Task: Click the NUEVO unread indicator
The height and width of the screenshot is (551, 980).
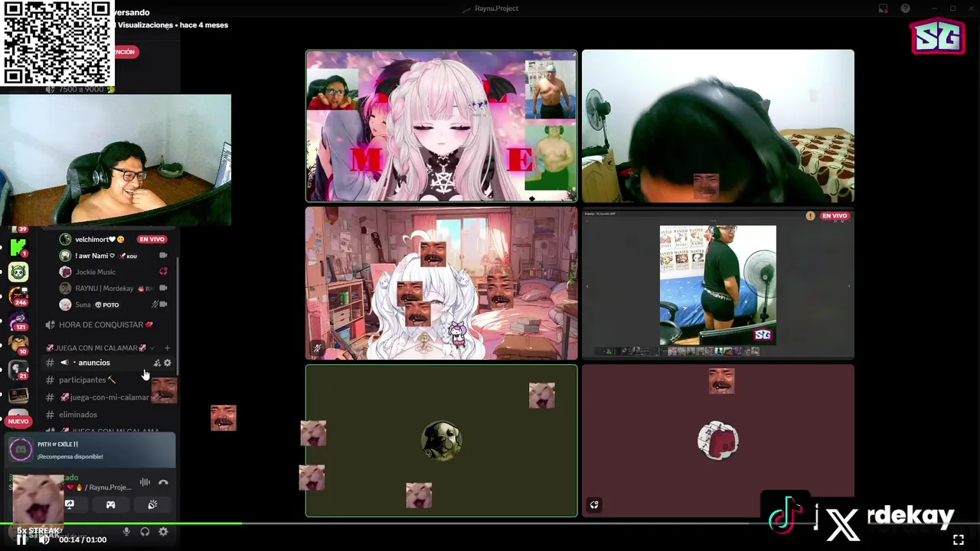Action: coord(18,421)
